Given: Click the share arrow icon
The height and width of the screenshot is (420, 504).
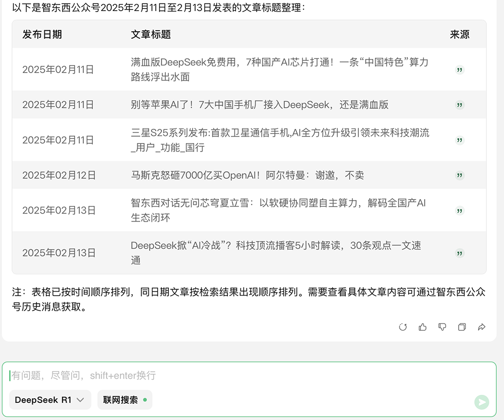Looking at the screenshot, I should coord(481,327).
